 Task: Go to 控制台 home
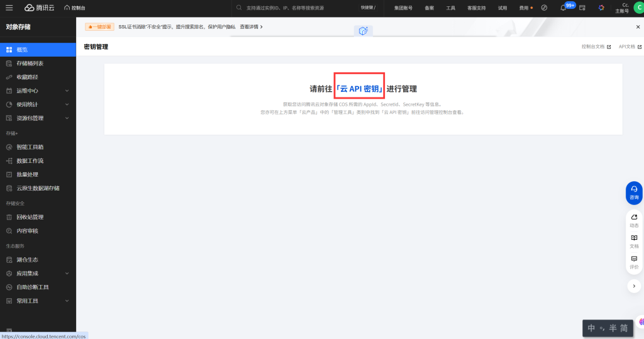point(75,8)
